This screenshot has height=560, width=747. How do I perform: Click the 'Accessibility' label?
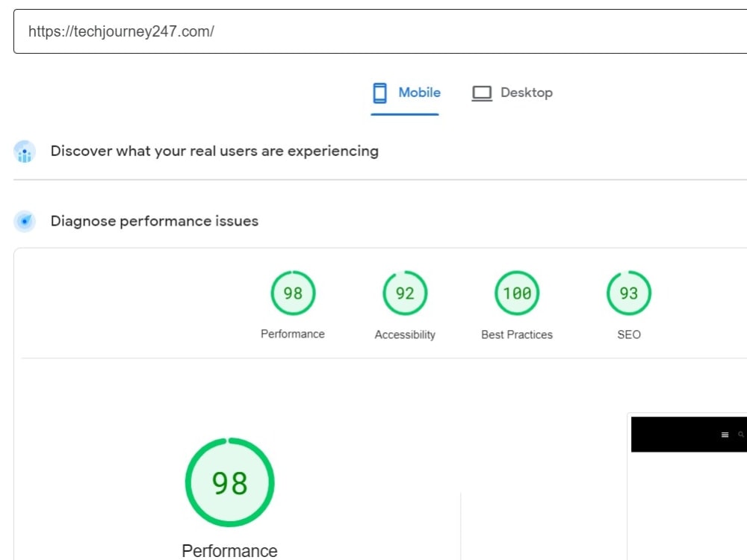click(x=405, y=335)
